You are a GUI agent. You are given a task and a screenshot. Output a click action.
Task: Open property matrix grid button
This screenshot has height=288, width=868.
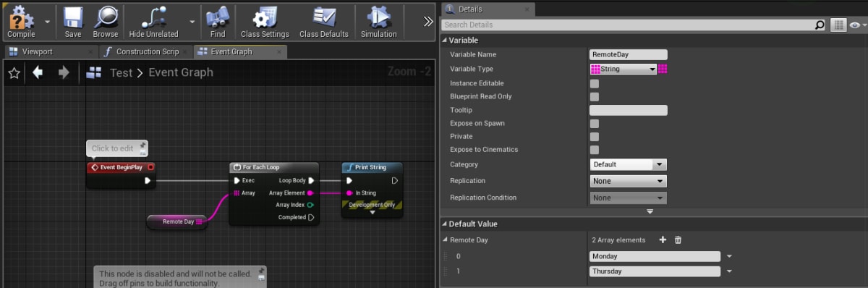(838, 25)
